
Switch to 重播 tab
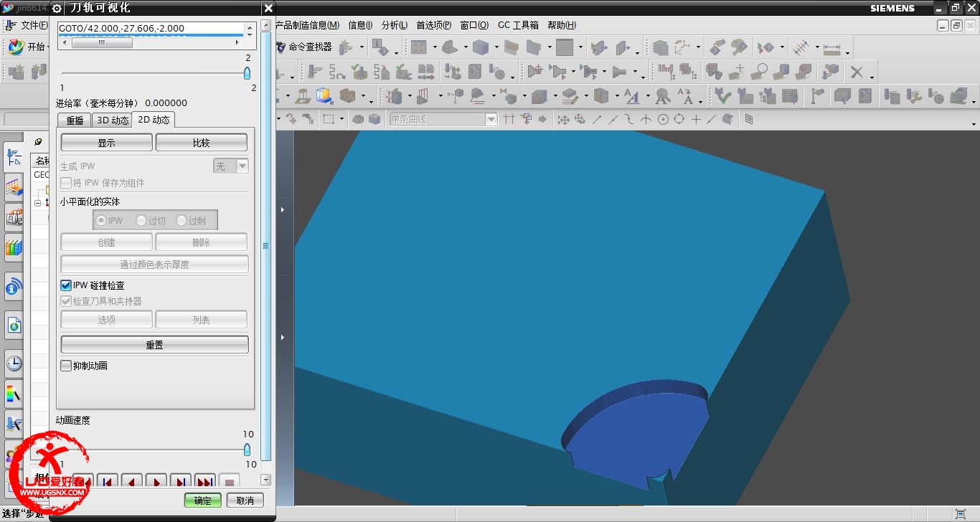tap(75, 120)
